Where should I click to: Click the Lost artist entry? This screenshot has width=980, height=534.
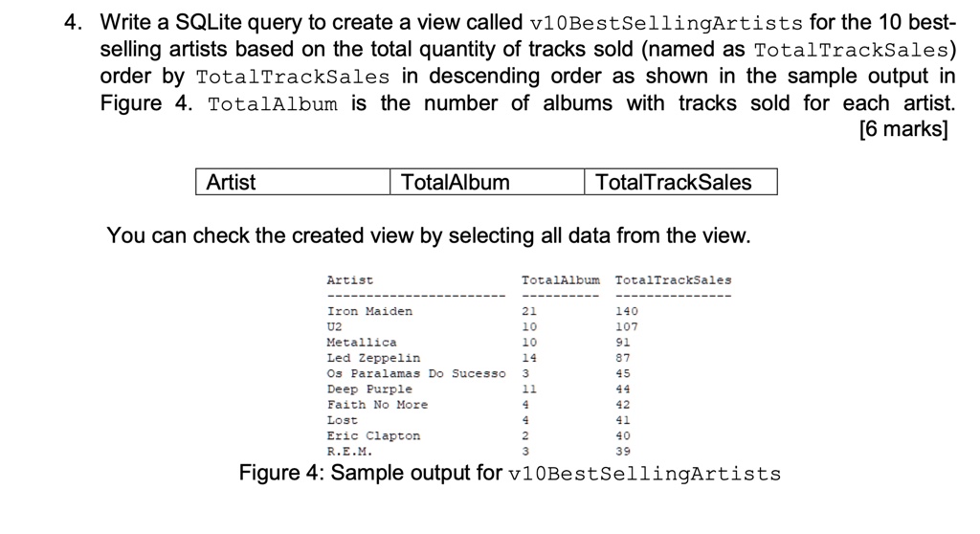click(342, 420)
